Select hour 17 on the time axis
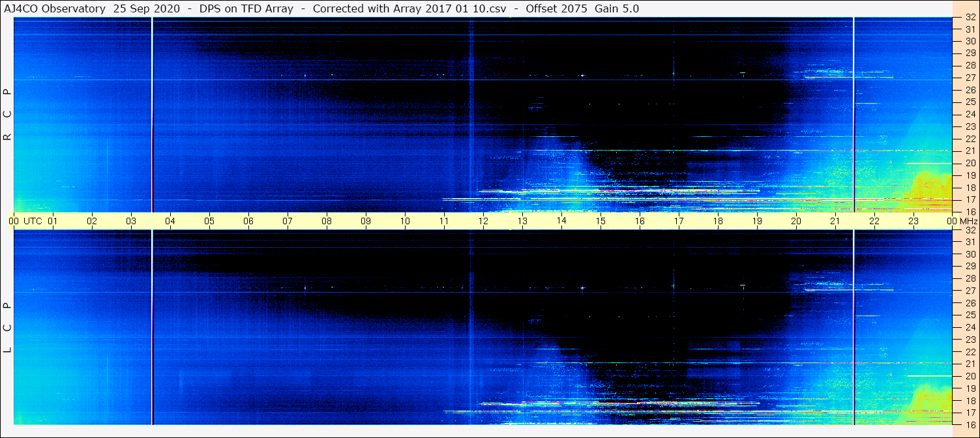980x438 pixels. pyautogui.click(x=679, y=221)
